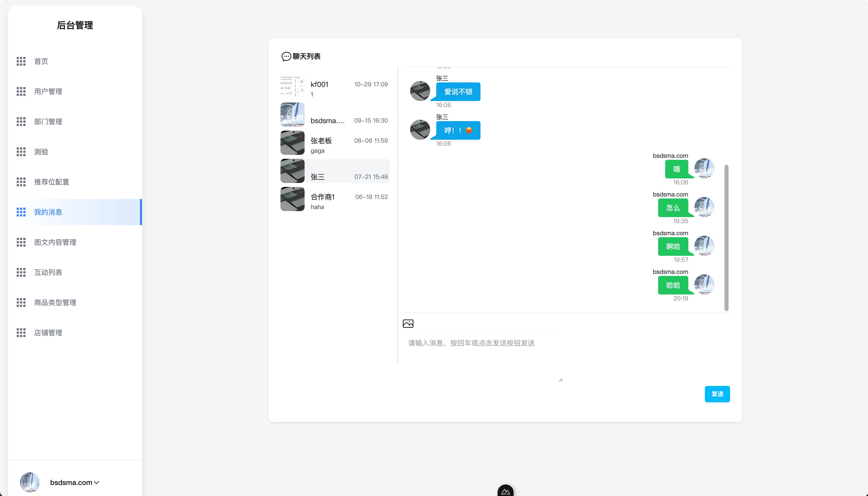Click the Nuxt devtools icon at bottom

pyautogui.click(x=505, y=491)
